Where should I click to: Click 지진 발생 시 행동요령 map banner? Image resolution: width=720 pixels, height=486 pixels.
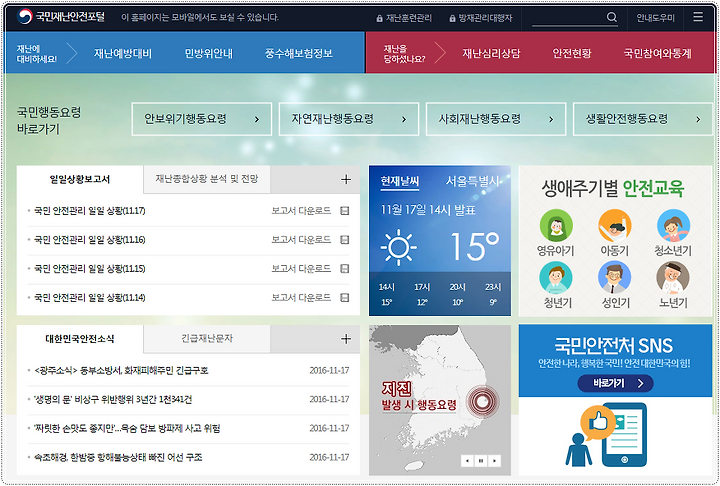(439, 400)
